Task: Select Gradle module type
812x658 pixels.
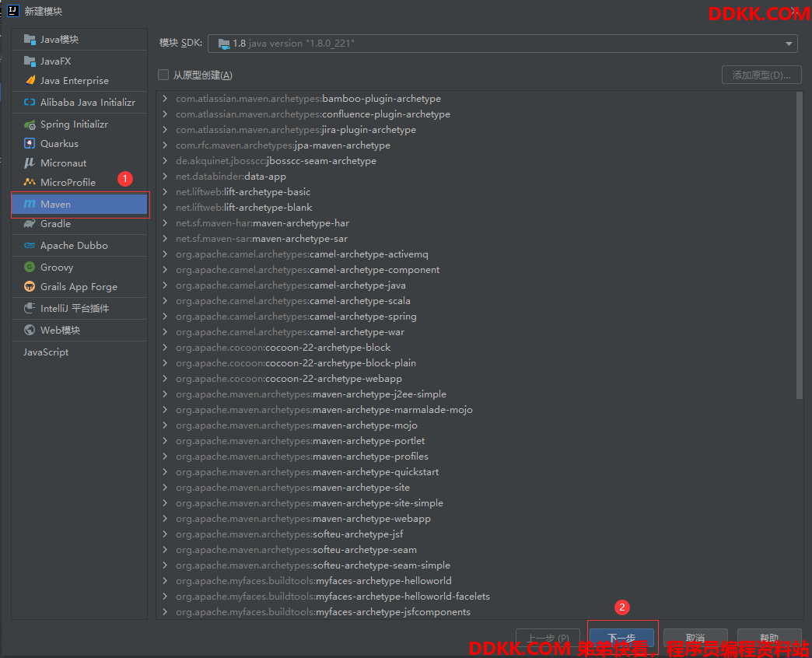Action: point(79,224)
